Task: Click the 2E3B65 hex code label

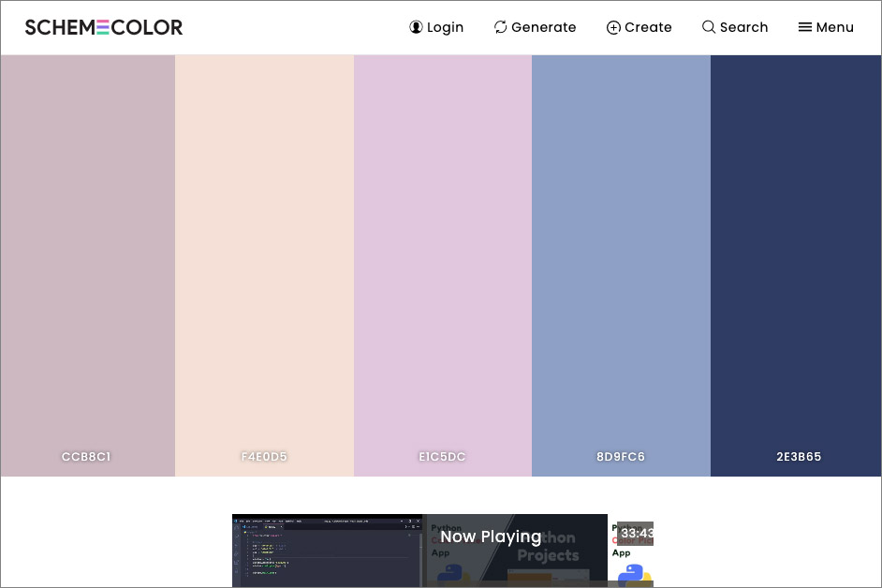Action: tap(799, 457)
